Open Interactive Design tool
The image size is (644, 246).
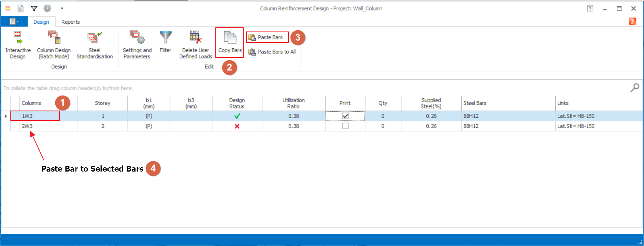tap(18, 45)
